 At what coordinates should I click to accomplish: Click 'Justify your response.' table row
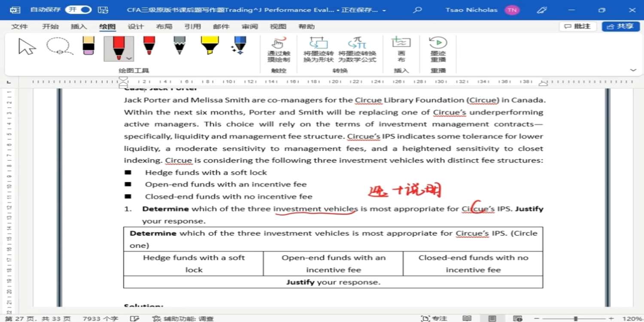tap(333, 282)
